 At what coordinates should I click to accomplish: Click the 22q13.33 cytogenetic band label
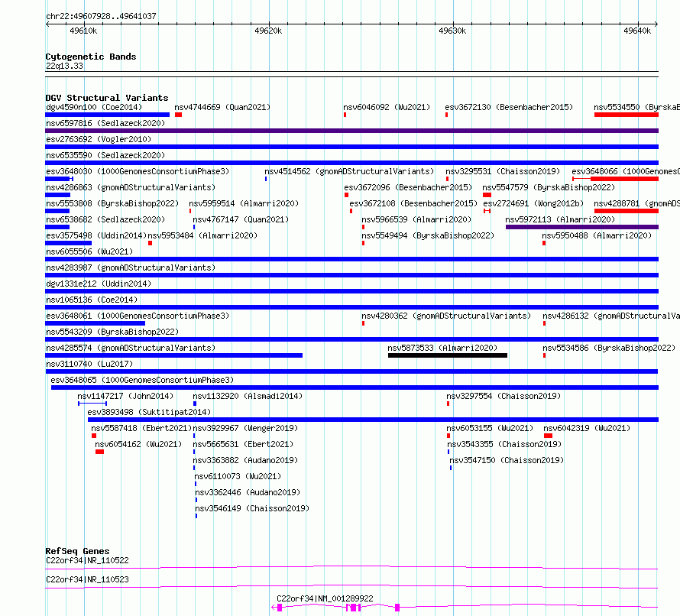click(65, 66)
